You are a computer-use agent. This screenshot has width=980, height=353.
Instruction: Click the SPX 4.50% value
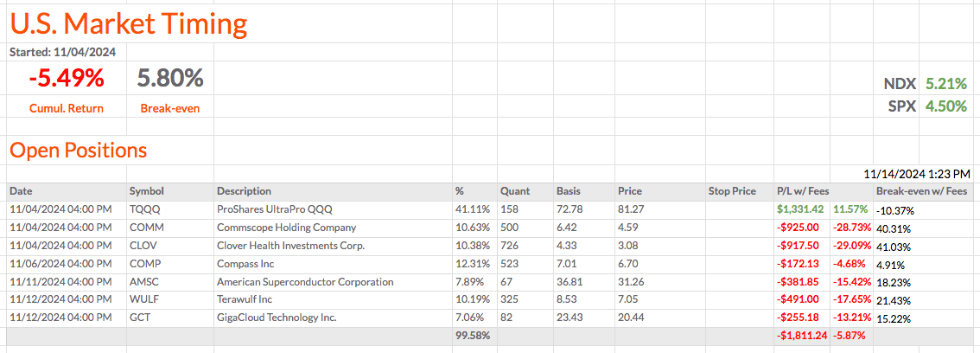point(945,106)
